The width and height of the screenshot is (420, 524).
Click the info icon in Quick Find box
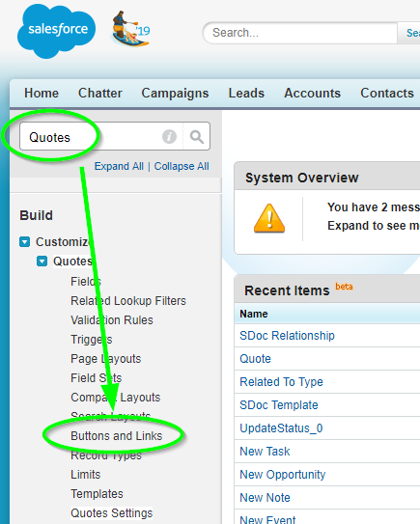tap(169, 136)
